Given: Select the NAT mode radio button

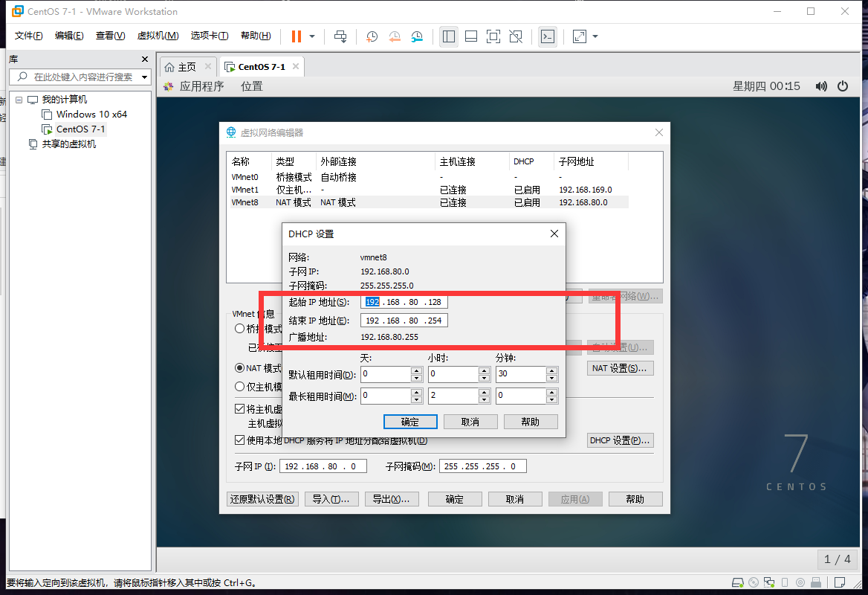Looking at the screenshot, I should point(240,368).
